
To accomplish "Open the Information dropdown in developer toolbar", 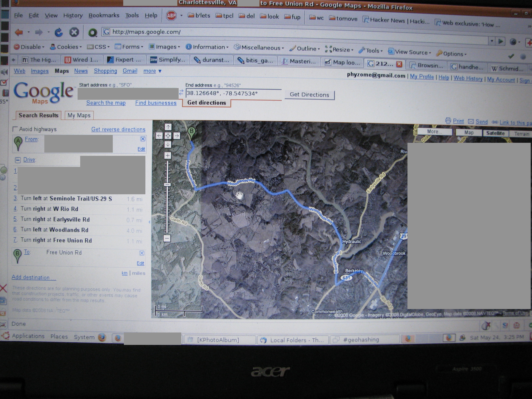I will pyautogui.click(x=207, y=47).
